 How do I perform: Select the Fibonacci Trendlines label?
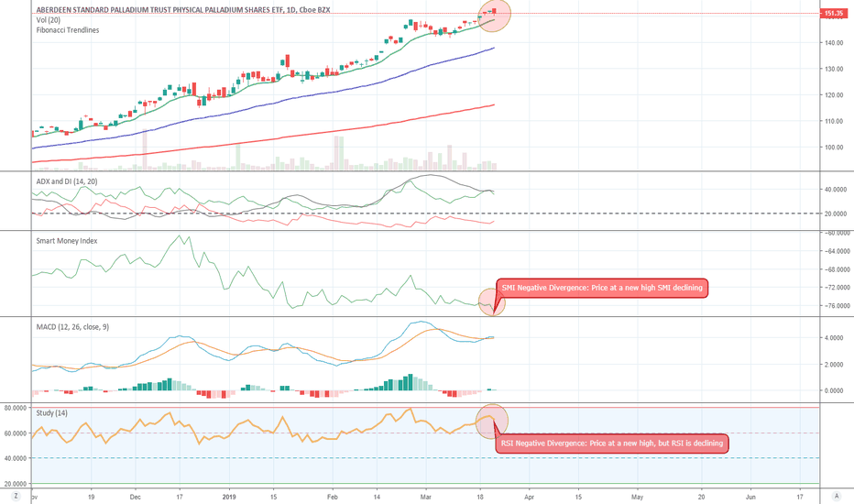pos(68,30)
